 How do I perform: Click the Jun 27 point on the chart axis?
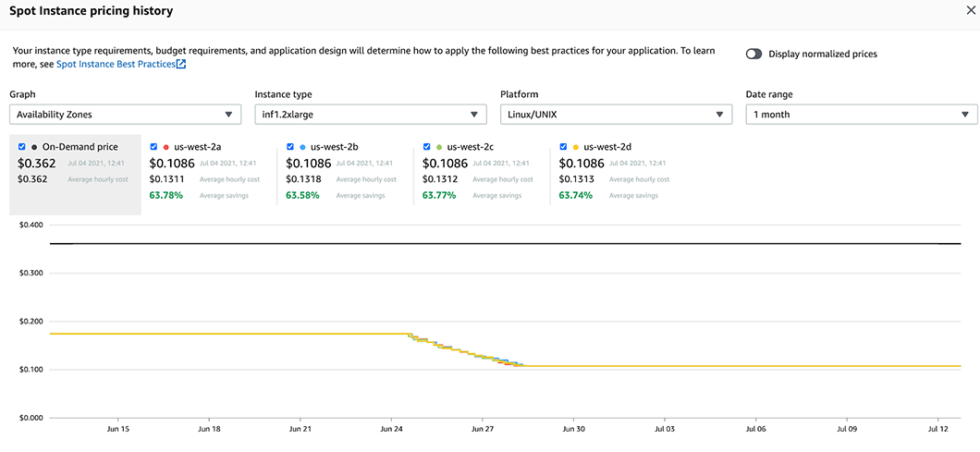(x=483, y=429)
